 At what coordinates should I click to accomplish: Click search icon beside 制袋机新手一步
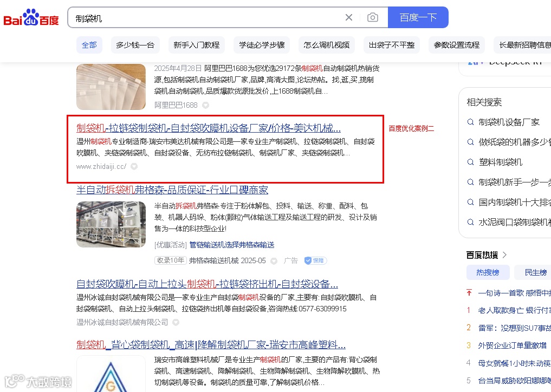tap(470, 182)
